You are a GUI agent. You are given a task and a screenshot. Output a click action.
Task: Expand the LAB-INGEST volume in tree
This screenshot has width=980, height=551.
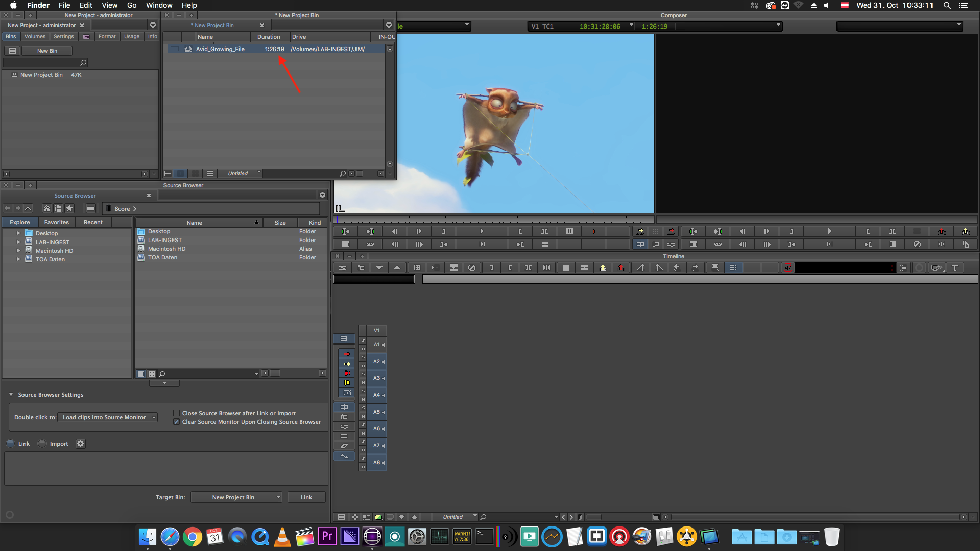18,242
